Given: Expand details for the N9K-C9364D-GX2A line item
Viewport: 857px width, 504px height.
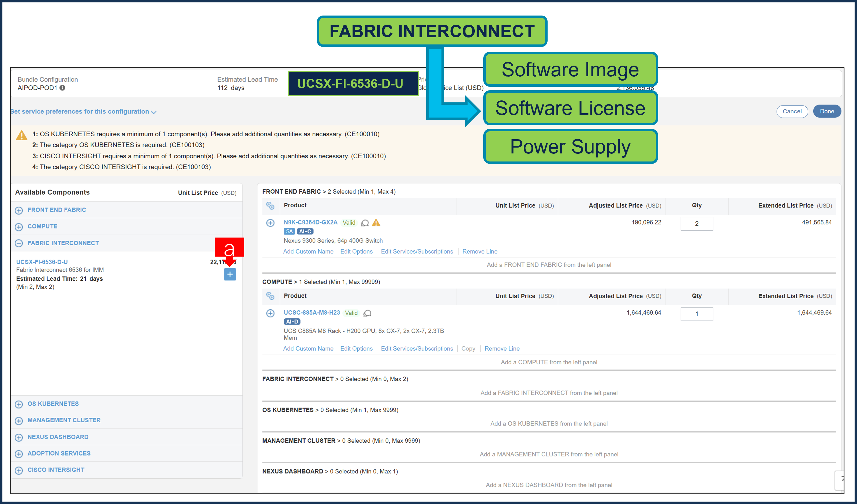Looking at the screenshot, I should (x=270, y=223).
